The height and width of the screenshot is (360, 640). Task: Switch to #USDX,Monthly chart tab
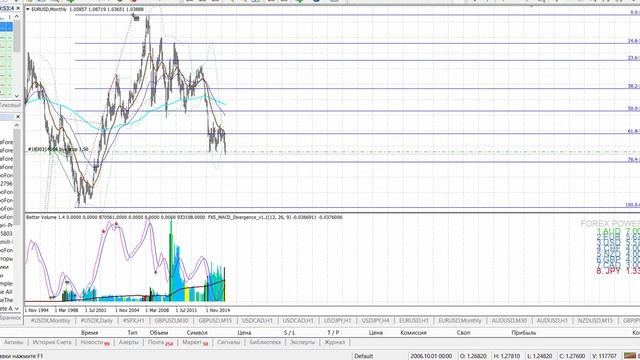(x=51, y=321)
